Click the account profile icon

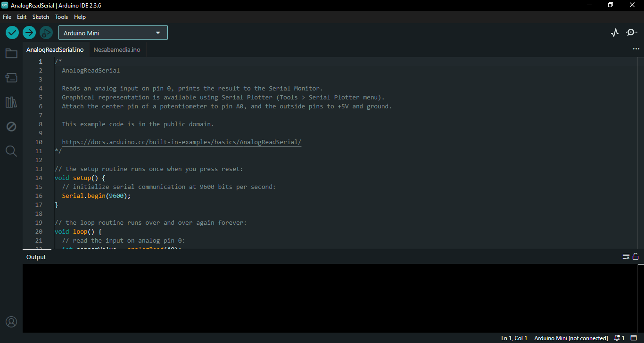click(x=11, y=322)
